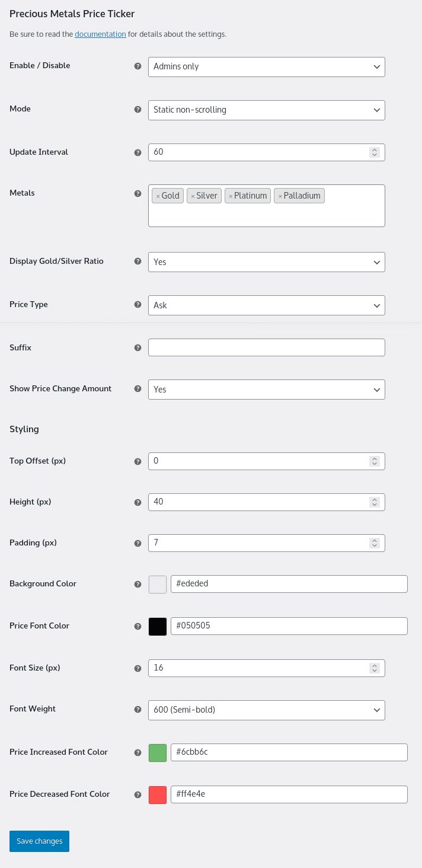The width and height of the screenshot is (422, 868).
Task: Click the green Price Increased color swatch
Action: [x=158, y=753]
